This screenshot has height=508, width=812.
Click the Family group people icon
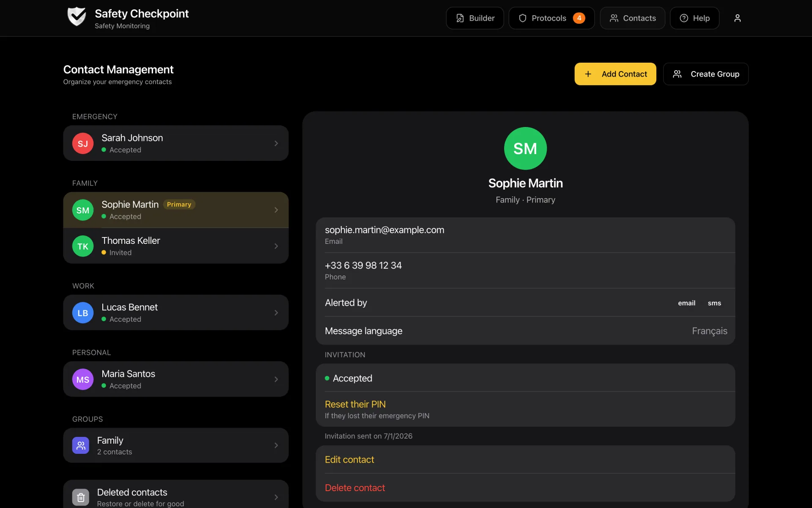[81, 445]
